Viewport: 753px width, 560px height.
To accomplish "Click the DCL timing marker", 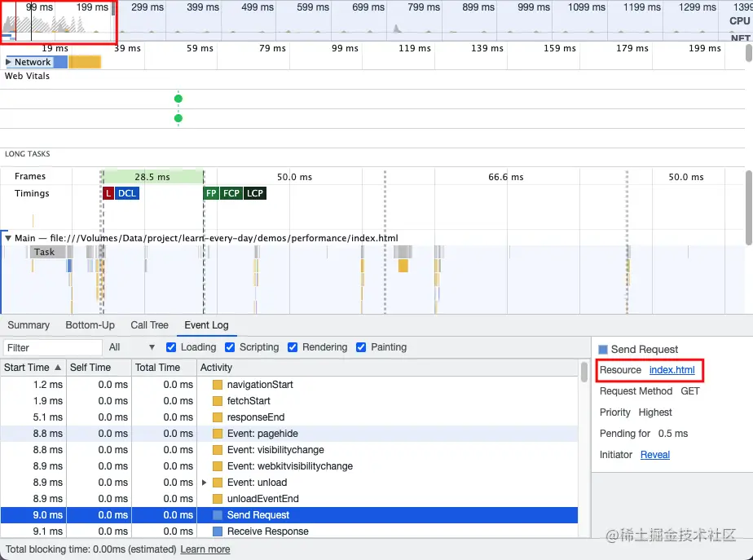I will (127, 193).
